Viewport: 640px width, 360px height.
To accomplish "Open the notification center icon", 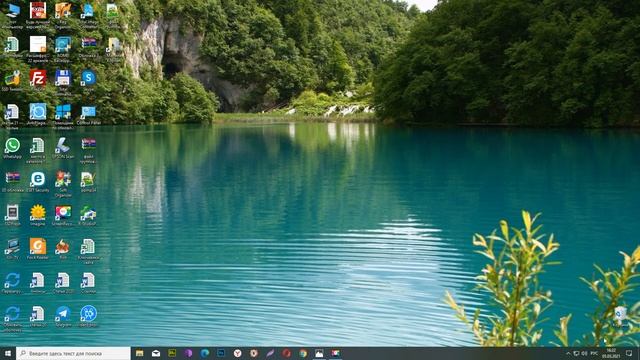I will click(629, 353).
